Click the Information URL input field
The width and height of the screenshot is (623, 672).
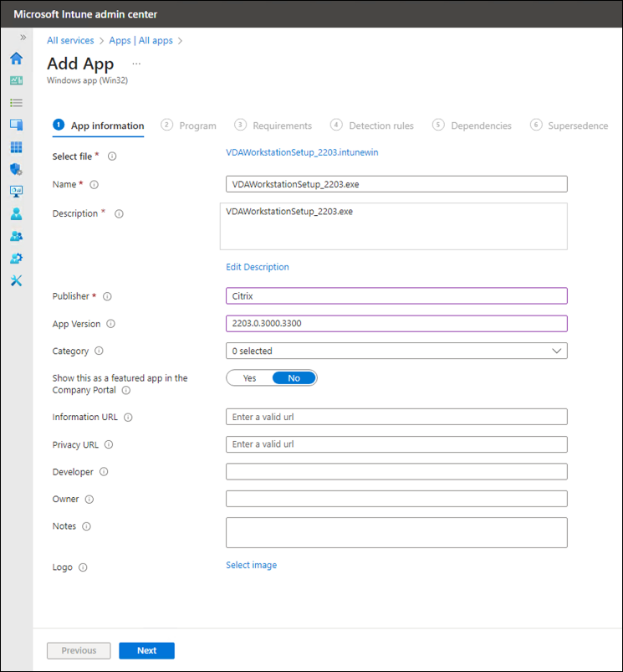tap(396, 417)
